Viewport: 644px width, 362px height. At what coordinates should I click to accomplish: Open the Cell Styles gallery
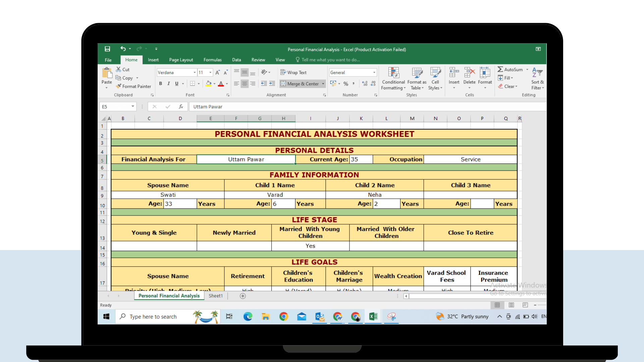click(x=435, y=79)
